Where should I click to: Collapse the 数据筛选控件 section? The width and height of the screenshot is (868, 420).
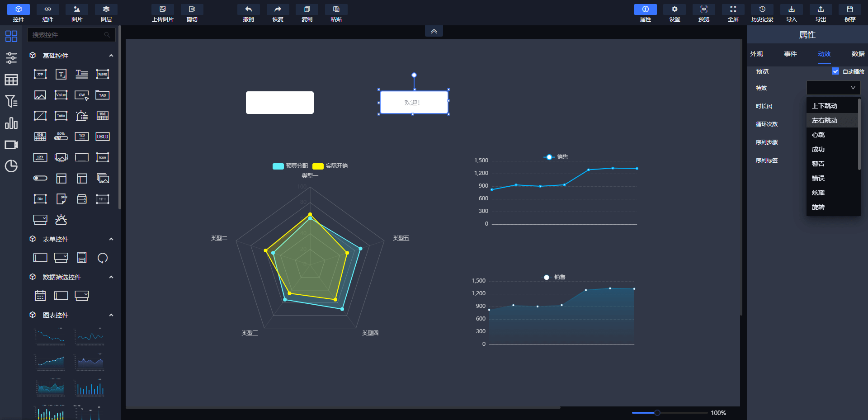coord(111,277)
